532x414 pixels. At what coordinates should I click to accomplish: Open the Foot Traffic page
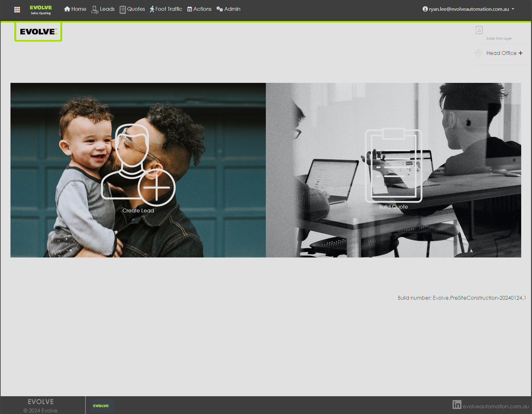(166, 9)
